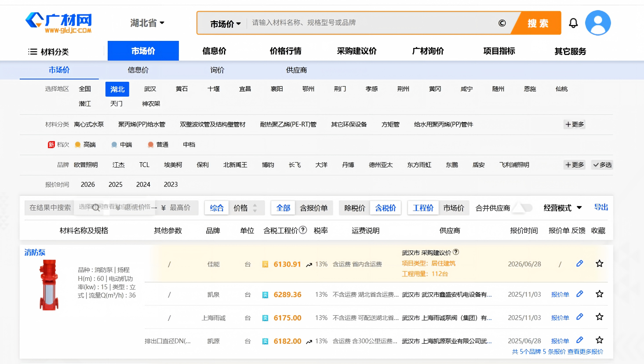Filter to 含报价单 results
The height and width of the screenshot is (364, 644).
click(314, 208)
